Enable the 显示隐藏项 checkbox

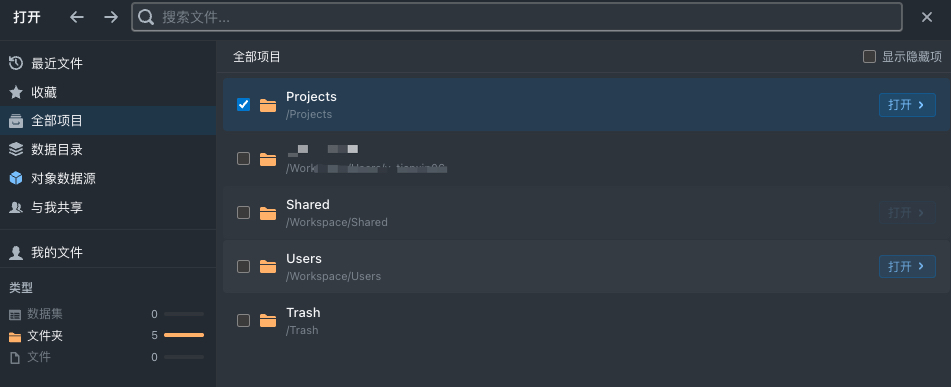pos(869,57)
